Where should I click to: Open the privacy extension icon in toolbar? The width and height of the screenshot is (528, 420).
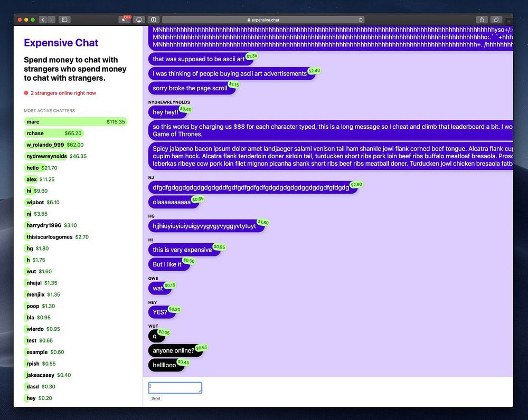point(139,20)
